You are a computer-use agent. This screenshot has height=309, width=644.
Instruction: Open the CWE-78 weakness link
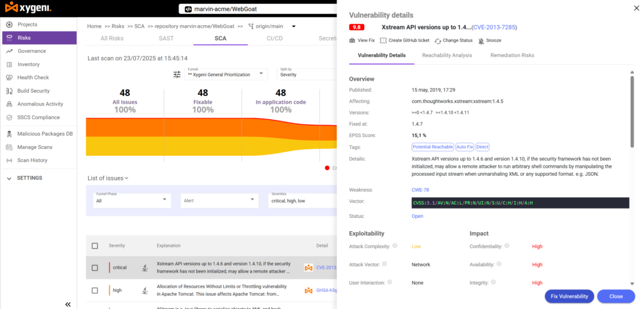(x=420, y=190)
